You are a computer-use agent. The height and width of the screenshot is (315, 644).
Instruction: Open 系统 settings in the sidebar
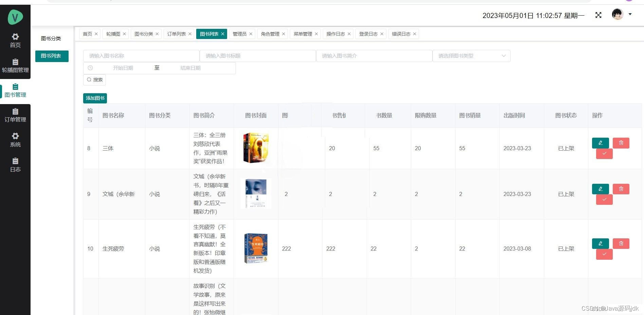(x=15, y=140)
